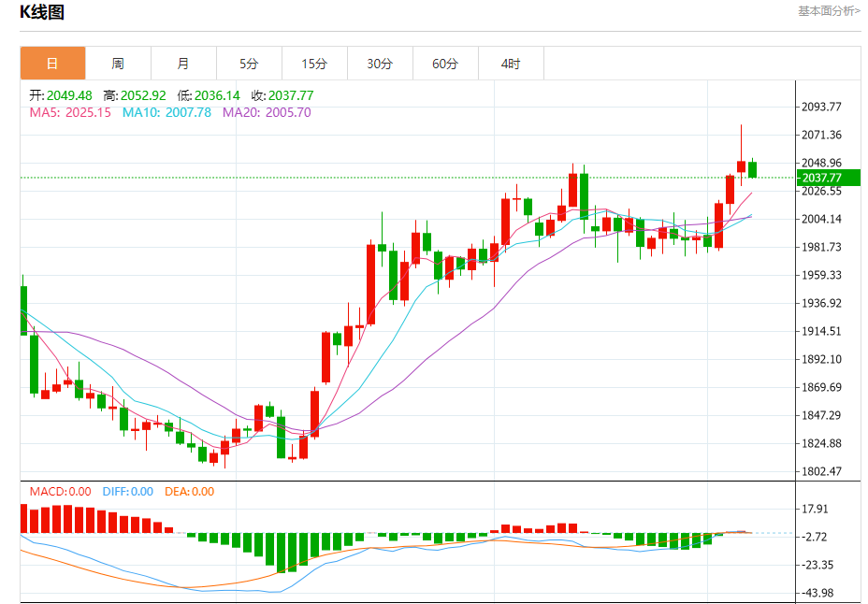Click the red candle with tallest upper wick
Screen dimensions: 868x604
click(741, 165)
